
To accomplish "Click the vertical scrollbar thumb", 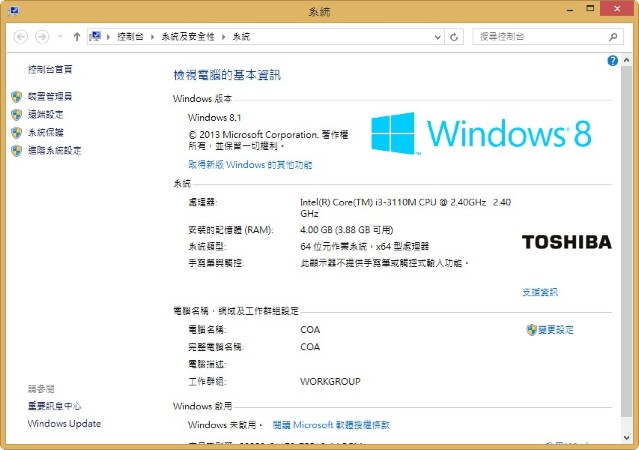I will pyautogui.click(x=626, y=241).
